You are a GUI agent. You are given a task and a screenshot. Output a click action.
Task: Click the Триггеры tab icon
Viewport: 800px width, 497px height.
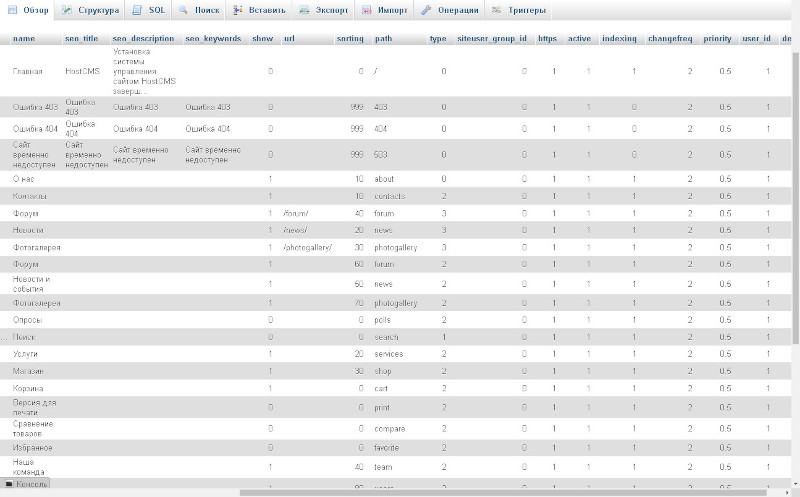(x=496, y=10)
